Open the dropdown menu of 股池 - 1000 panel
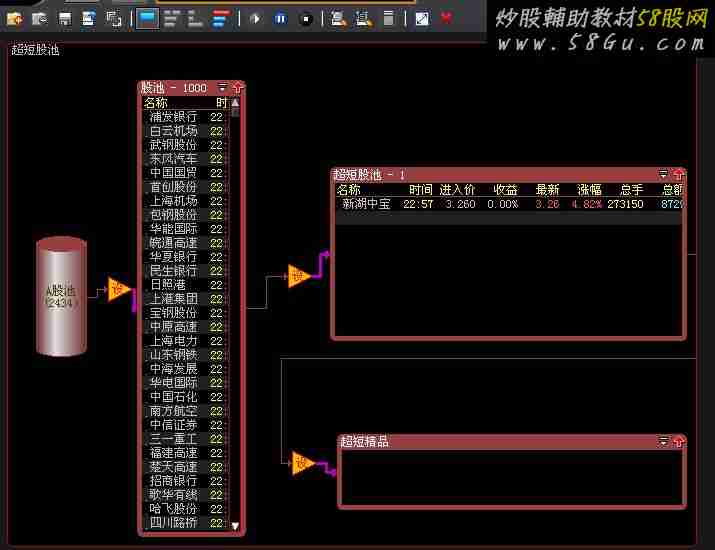This screenshot has width=715, height=550. (223, 88)
